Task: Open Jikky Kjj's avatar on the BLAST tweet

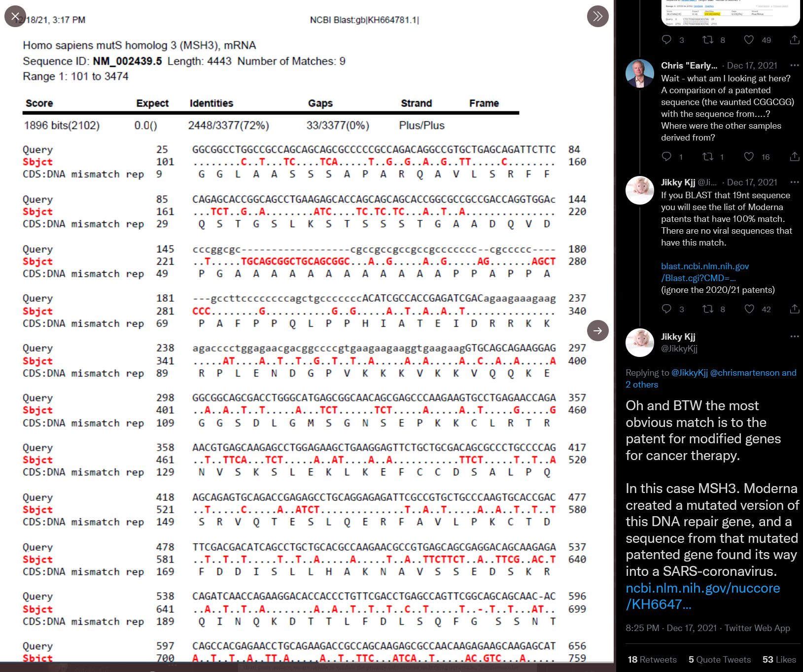Action: pos(640,190)
